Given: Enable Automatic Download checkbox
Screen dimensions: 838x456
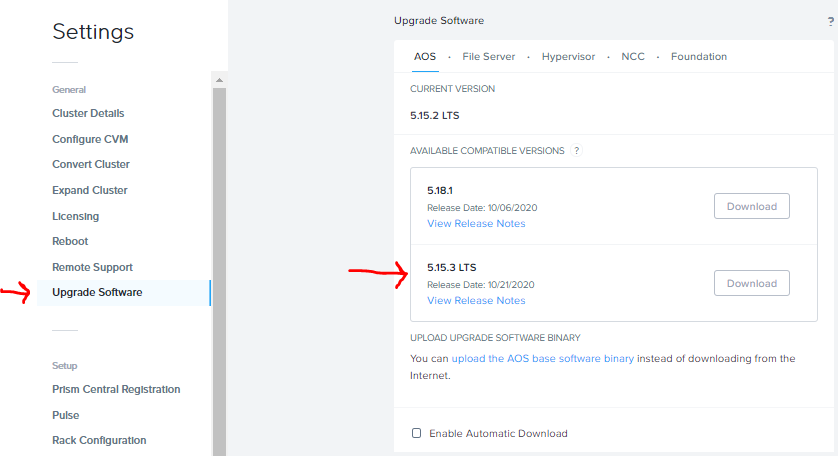Looking at the screenshot, I should [x=416, y=433].
